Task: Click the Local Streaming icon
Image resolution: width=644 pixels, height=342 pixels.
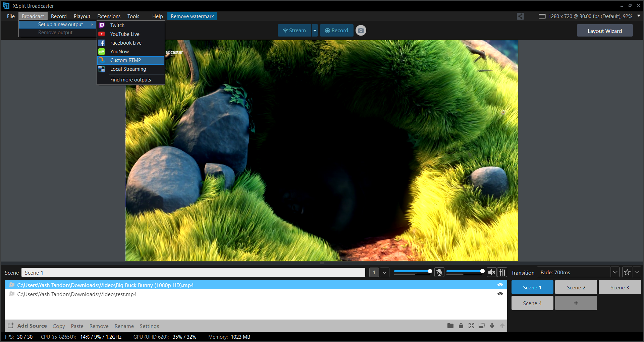Action: tap(102, 69)
